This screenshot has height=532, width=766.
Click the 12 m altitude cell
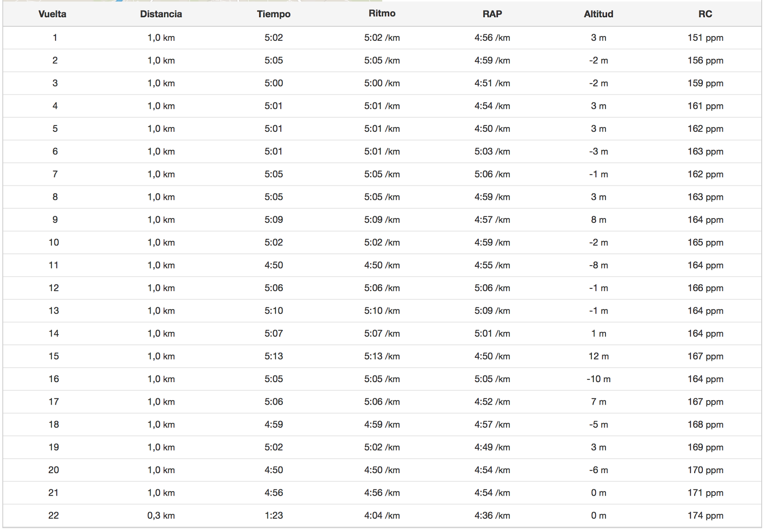click(598, 356)
